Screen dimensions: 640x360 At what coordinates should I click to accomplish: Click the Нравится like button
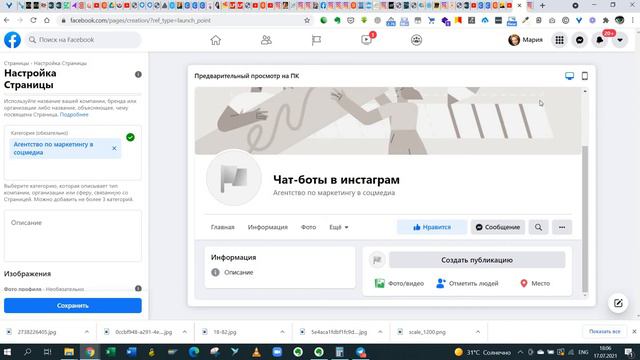pos(432,227)
